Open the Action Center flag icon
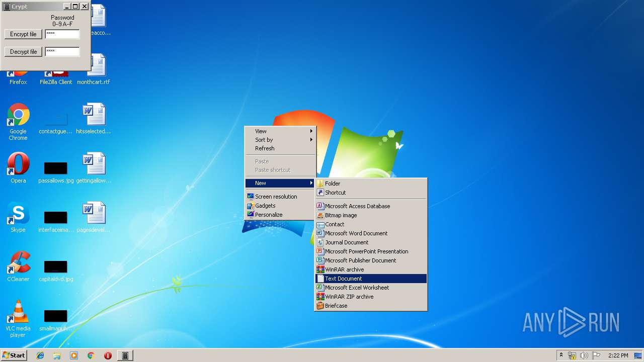Screen dimensions: 644x362 596,355
